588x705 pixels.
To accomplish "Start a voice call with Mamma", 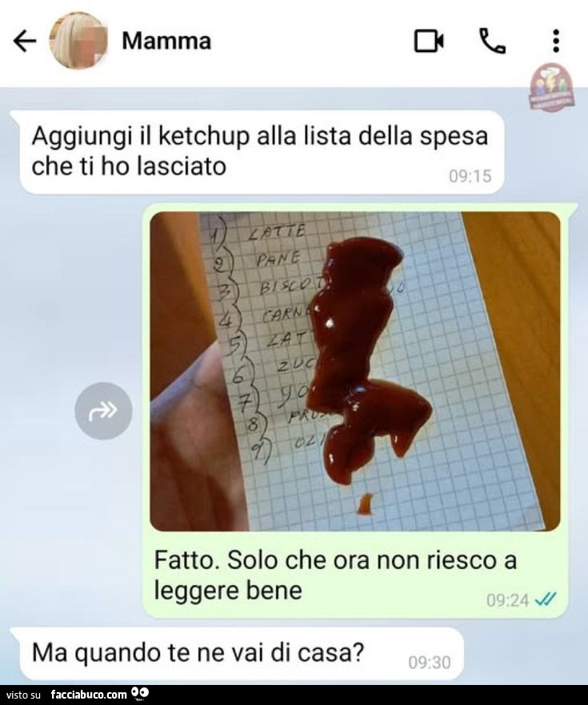I will click(493, 41).
